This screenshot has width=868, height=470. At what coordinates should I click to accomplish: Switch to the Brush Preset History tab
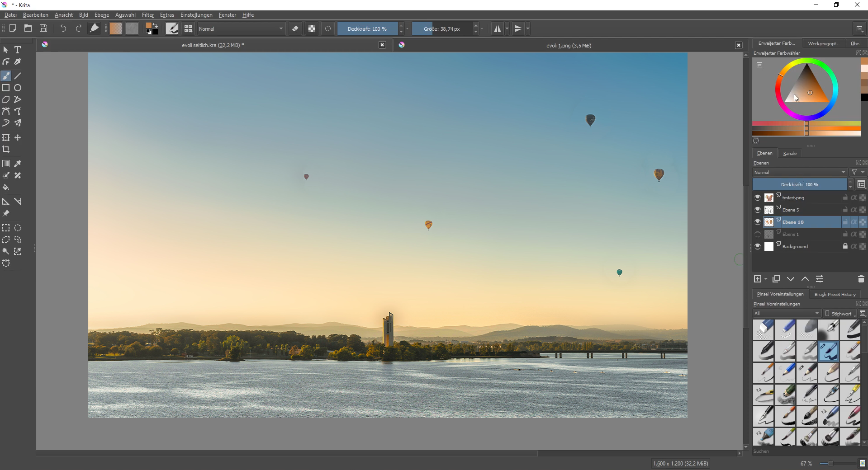(835, 294)
